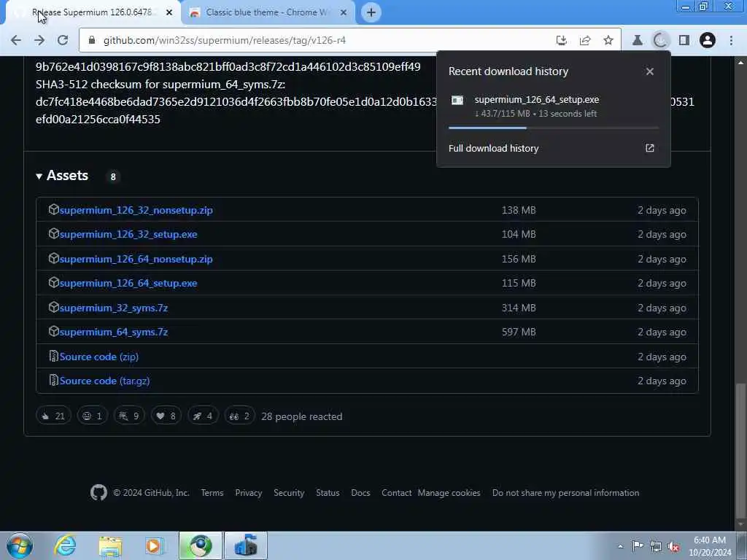This screenshot has width=747, height=560.
Task: Open the Security footer link
Action: 289,492
